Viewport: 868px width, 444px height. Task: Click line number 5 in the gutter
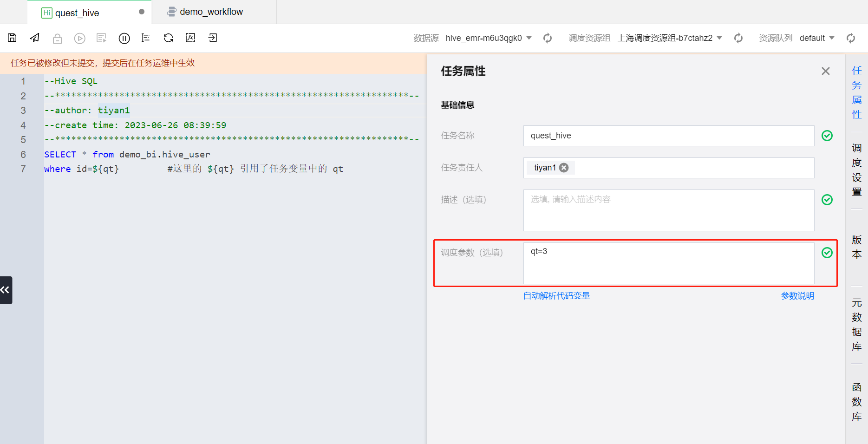[23, 140]
